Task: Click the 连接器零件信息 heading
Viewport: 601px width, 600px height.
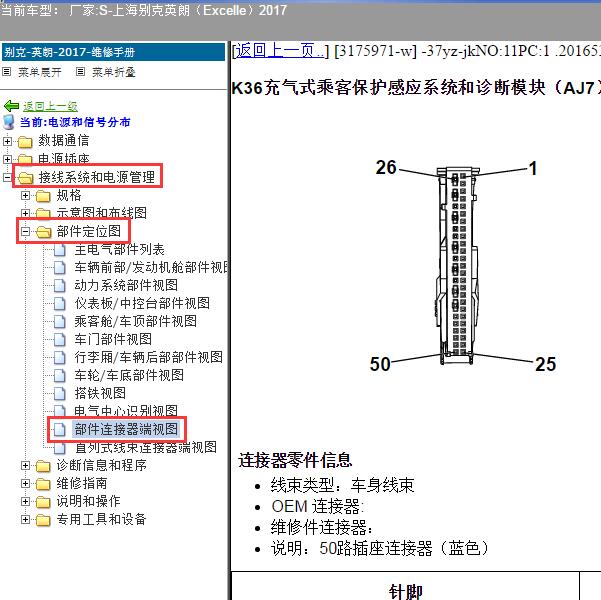Action: [295, 460]
